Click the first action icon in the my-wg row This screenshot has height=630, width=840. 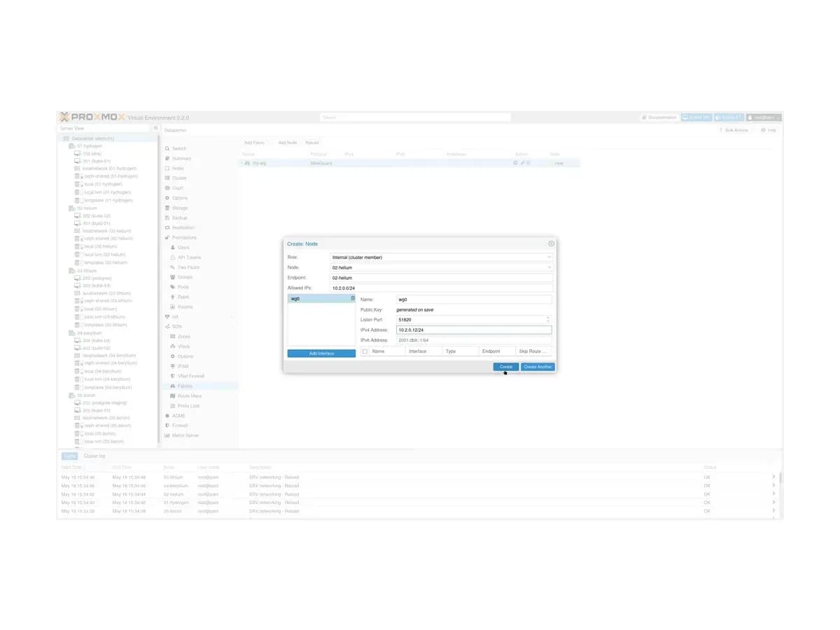pyautogui.click(x=516, y=163)
